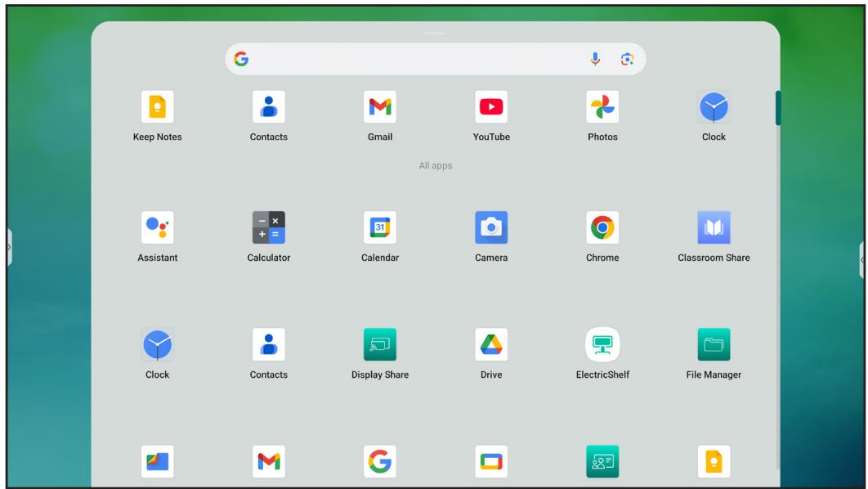Open the File Manager app

(714, 344)
